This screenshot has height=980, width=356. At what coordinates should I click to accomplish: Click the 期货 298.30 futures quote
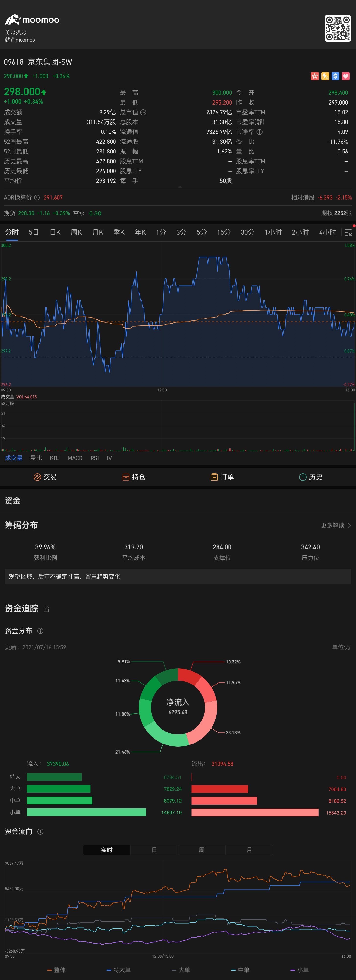[37, 213]
